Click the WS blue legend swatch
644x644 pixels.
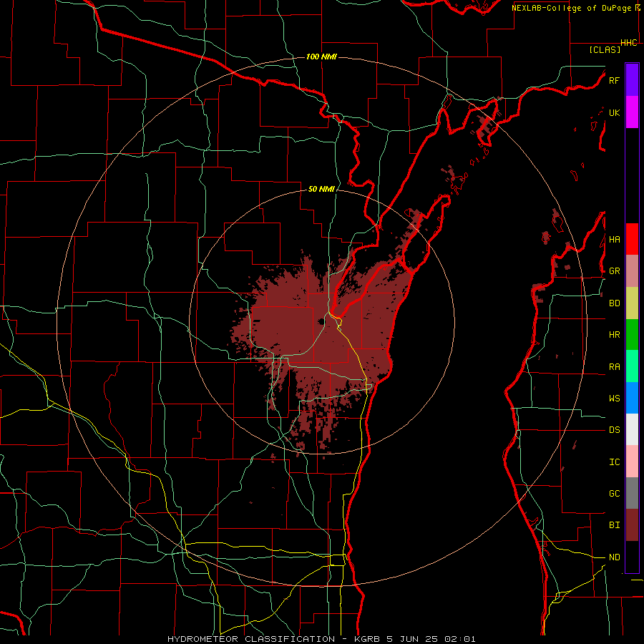[632, 398]
